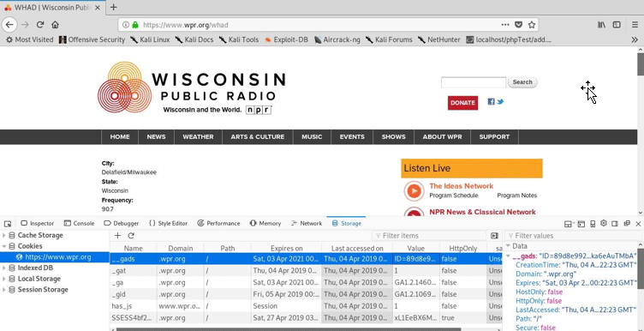Open SHOWS in the WPR navigation bar
Viewport: 644px width, 331px height.
click(x=393, y=137)
